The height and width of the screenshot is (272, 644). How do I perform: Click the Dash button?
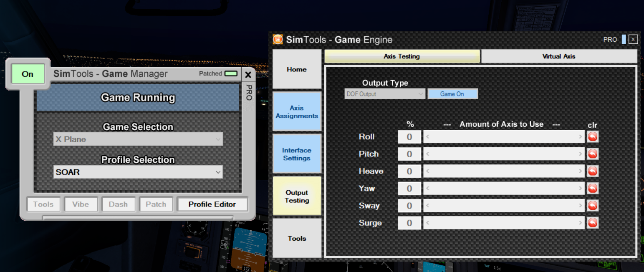tap(118, 204)
